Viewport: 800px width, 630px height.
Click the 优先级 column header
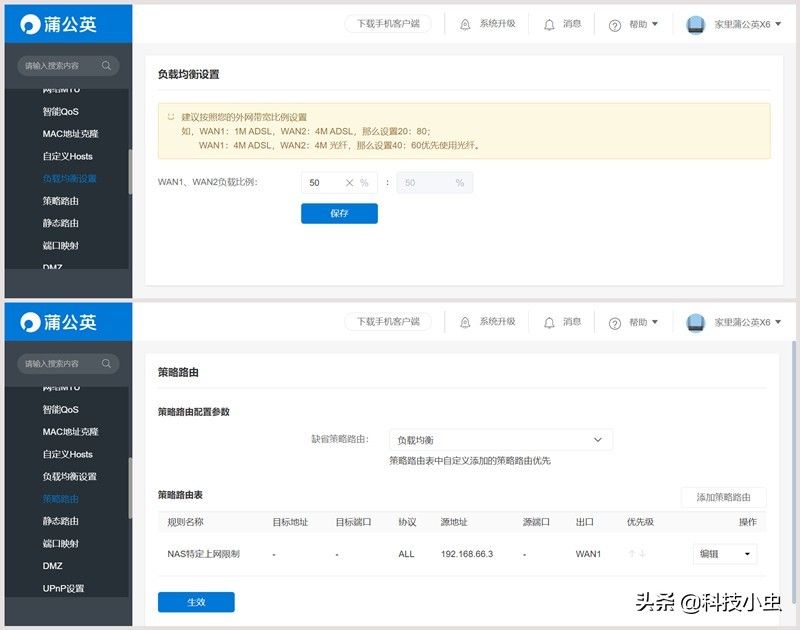[x=640, y=522]
